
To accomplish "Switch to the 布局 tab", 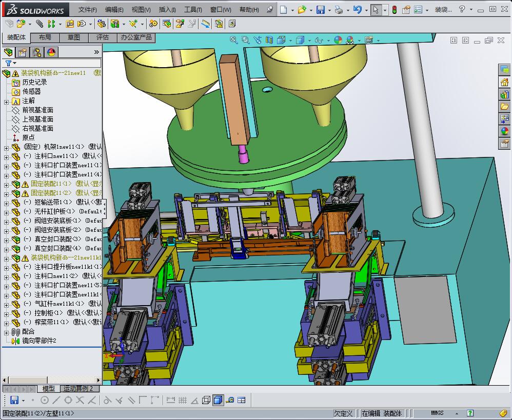I will pyautogui.click(x=45, y=37).
